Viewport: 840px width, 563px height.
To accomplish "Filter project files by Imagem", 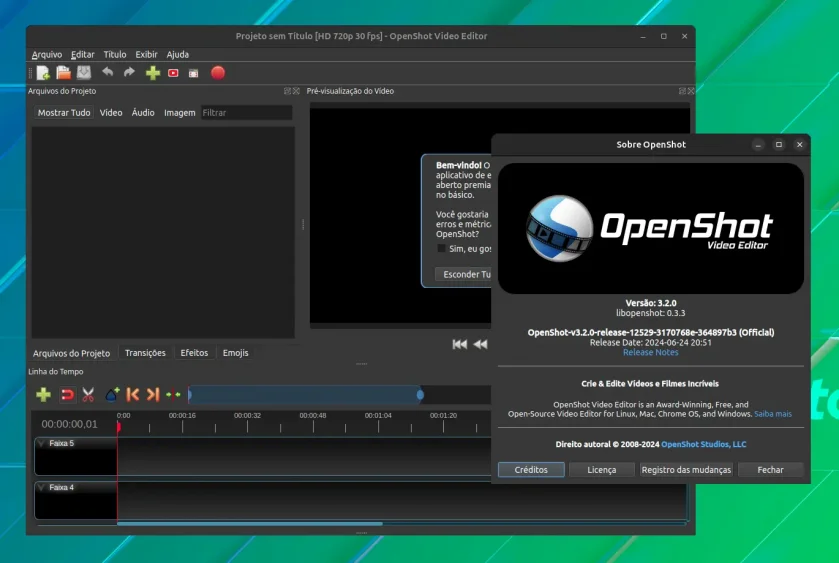I will pos(179,112).
